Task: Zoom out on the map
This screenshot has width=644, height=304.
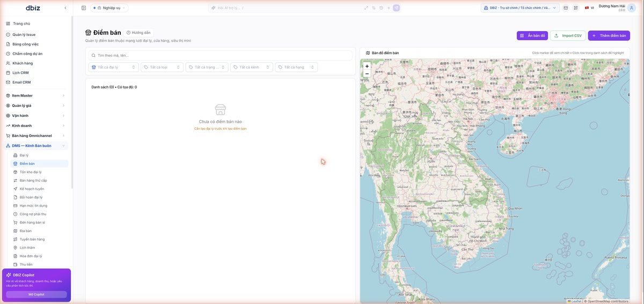Action: click(x=367, y=73)
